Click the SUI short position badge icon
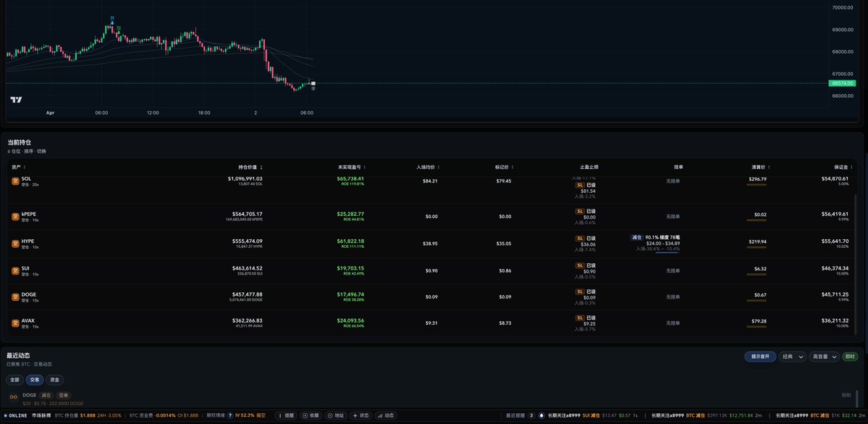The height and width of the screenshot is (424, 868). [15, 271]
